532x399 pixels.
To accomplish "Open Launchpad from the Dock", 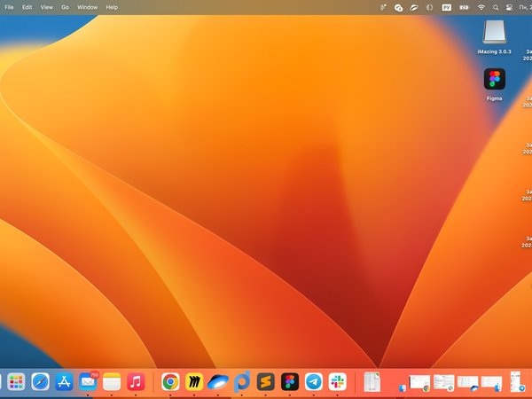I will point(16,382).
